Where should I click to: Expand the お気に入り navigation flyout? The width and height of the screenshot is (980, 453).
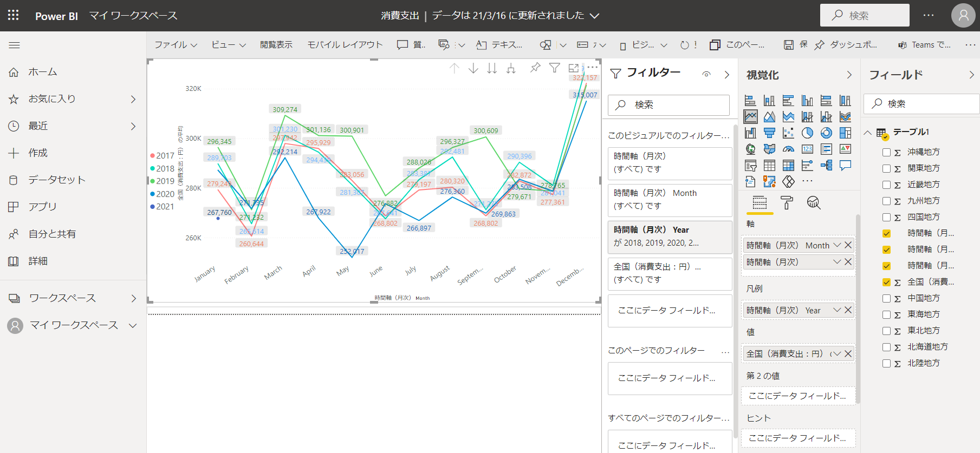click(133, 99)
